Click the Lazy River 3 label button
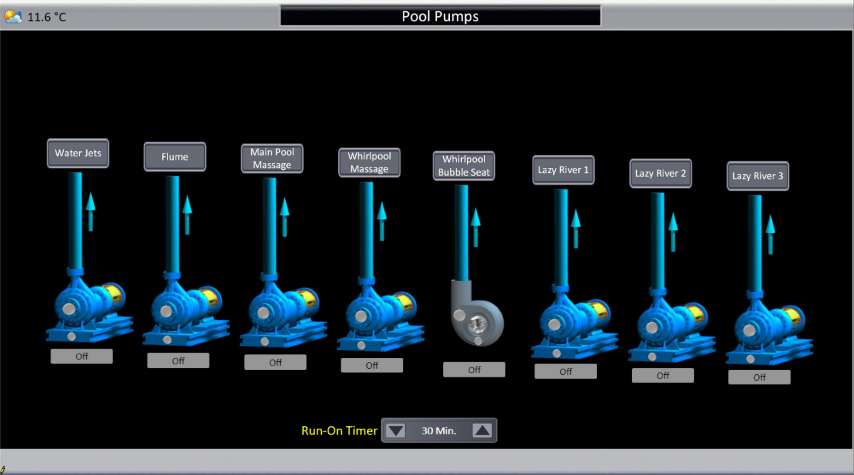 pos(758,176)
